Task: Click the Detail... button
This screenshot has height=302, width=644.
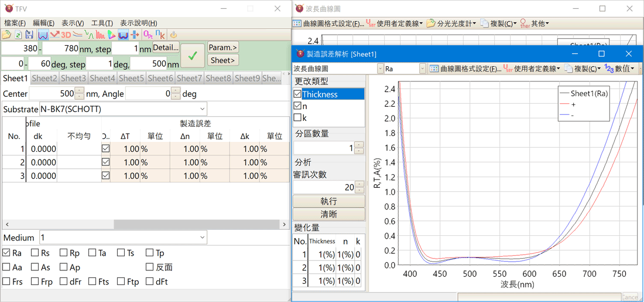Action: pyautogui.click(x=166, y=47)
